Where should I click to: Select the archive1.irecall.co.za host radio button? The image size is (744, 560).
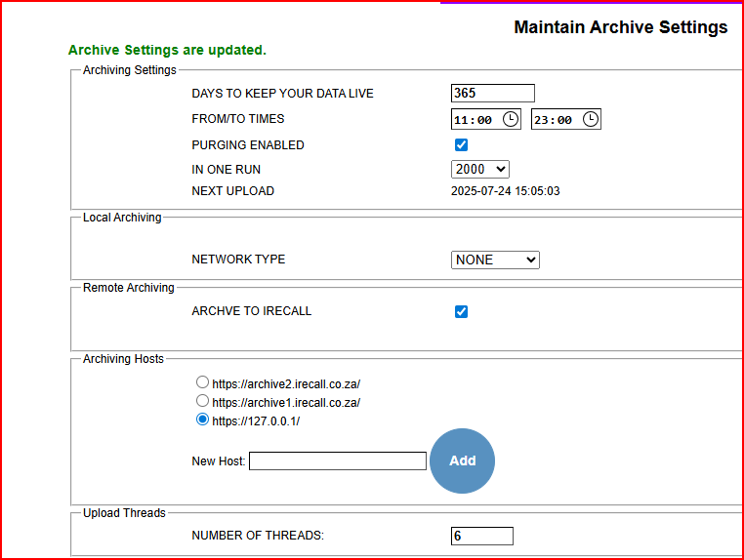pyautogui.click(x=202, y=401)
